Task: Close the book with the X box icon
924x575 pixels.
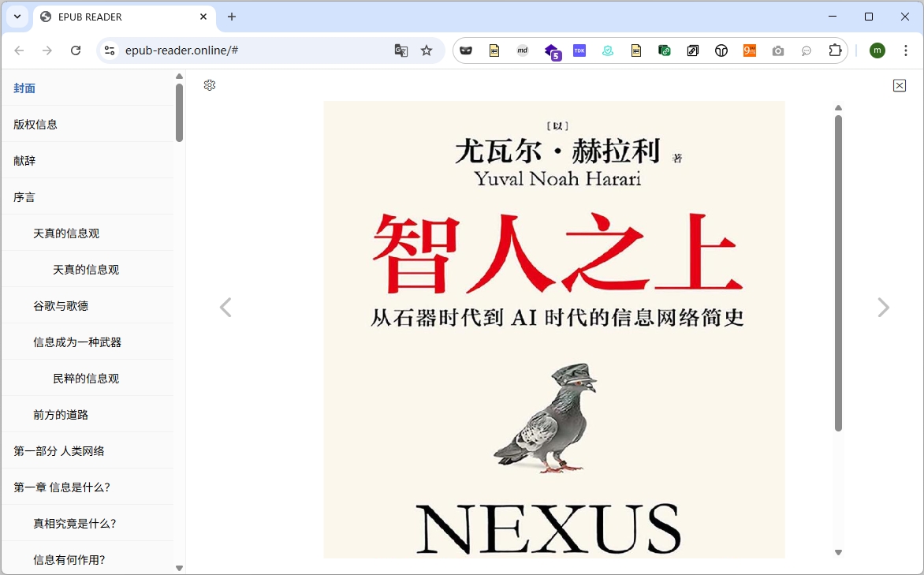Action: 900,85
